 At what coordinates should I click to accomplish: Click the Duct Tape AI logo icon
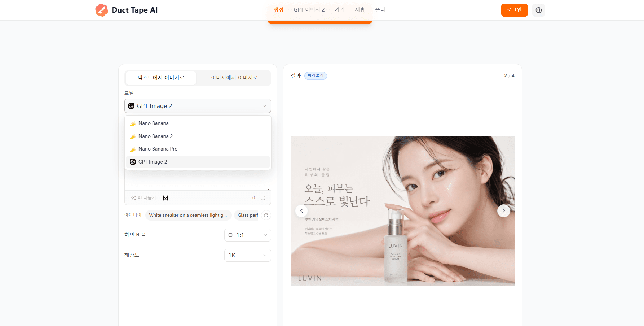(102, 10)
